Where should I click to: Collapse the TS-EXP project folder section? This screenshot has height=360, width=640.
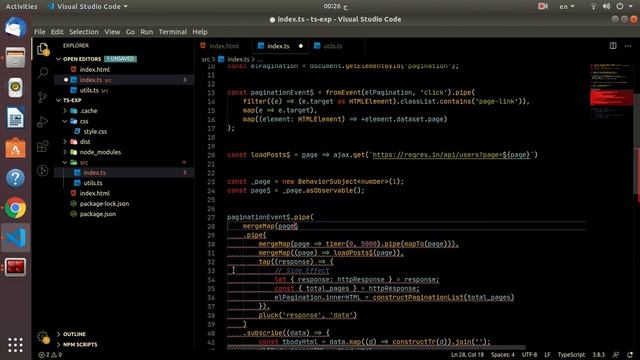58,100
